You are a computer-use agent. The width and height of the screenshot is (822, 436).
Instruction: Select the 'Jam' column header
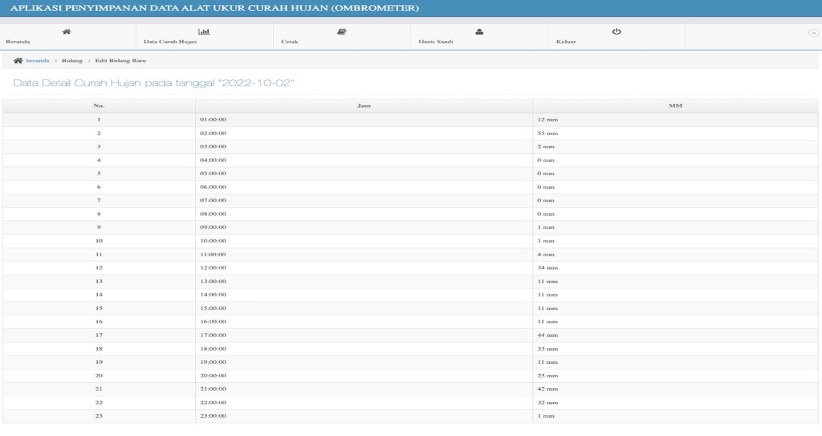pyautogui.click(x=364, y=106)
